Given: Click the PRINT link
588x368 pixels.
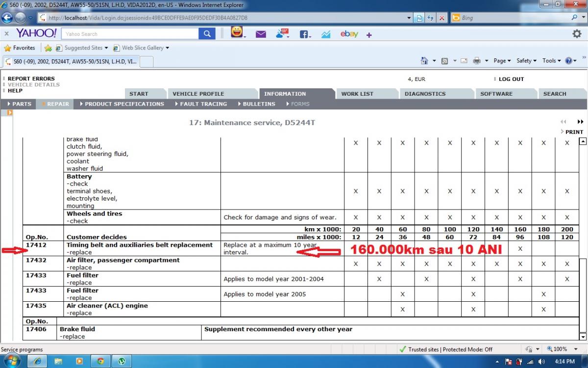Looking at the screenshot, I should [574, 132].
